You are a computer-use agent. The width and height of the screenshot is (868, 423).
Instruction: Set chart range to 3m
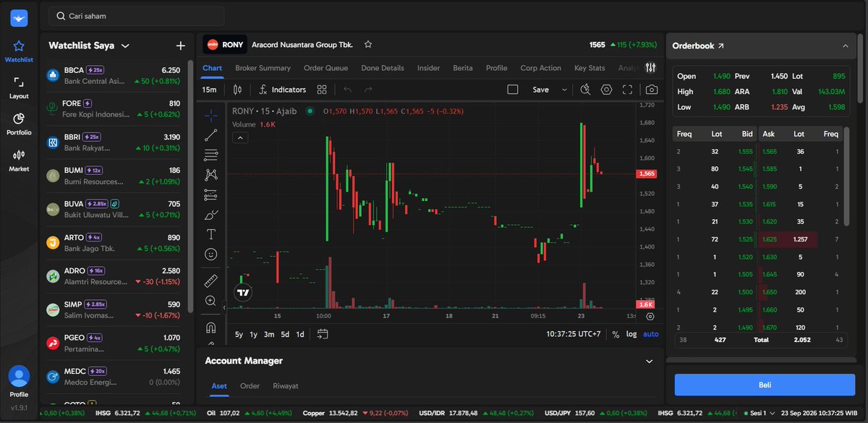(x=269, y=334)
